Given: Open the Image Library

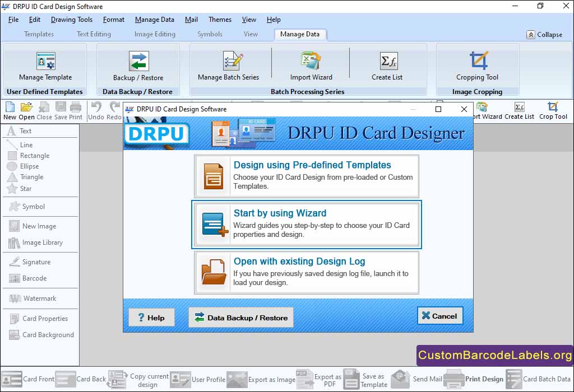Looking at the screenshot, I should (x=35, y=242).
